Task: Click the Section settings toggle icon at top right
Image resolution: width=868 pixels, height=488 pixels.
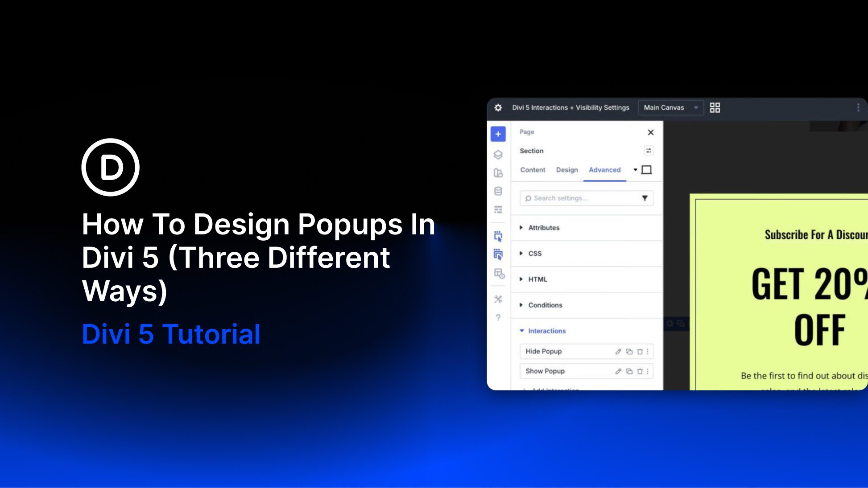Action: pos(648,151)
